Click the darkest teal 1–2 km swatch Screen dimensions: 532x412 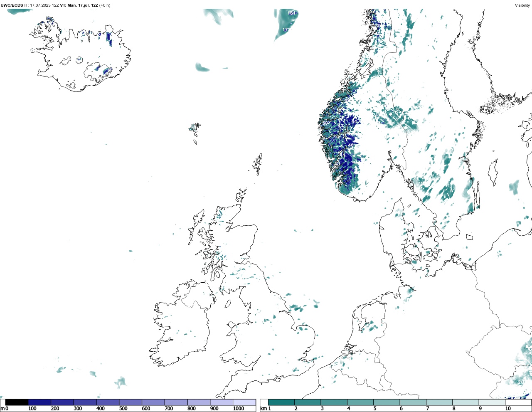coord(281,402)
